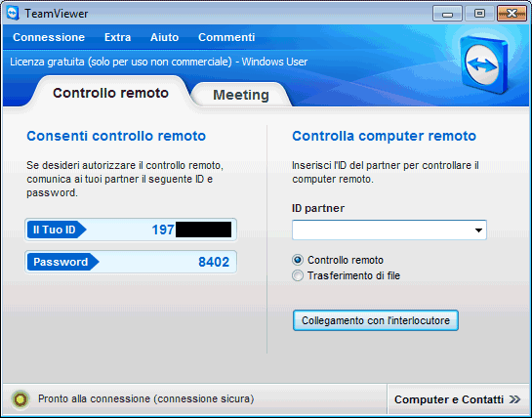Maximize the TeamViewer window
The width and height of the screenshot is (532, 418).
pyautogui.click(x=479, y=14)
